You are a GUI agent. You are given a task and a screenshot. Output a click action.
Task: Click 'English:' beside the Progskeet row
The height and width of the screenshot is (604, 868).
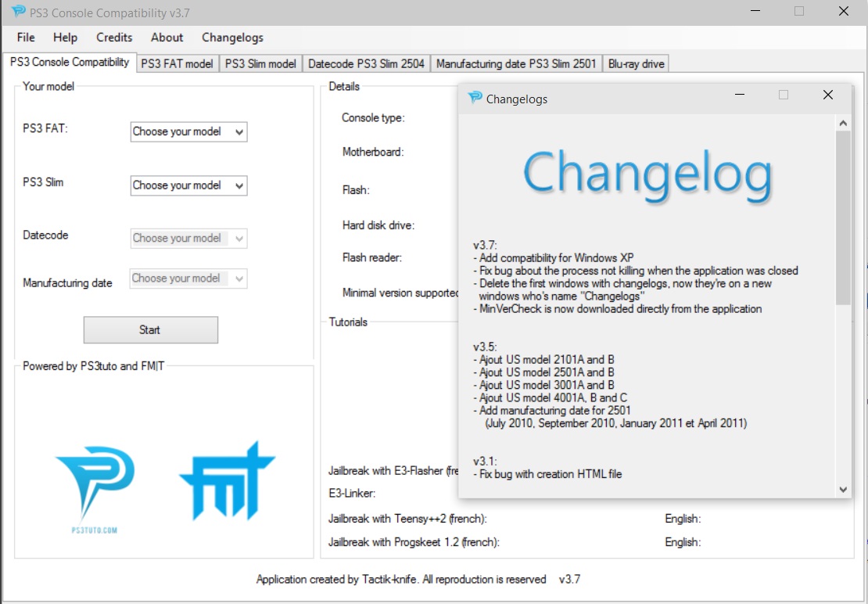(683, 542)
